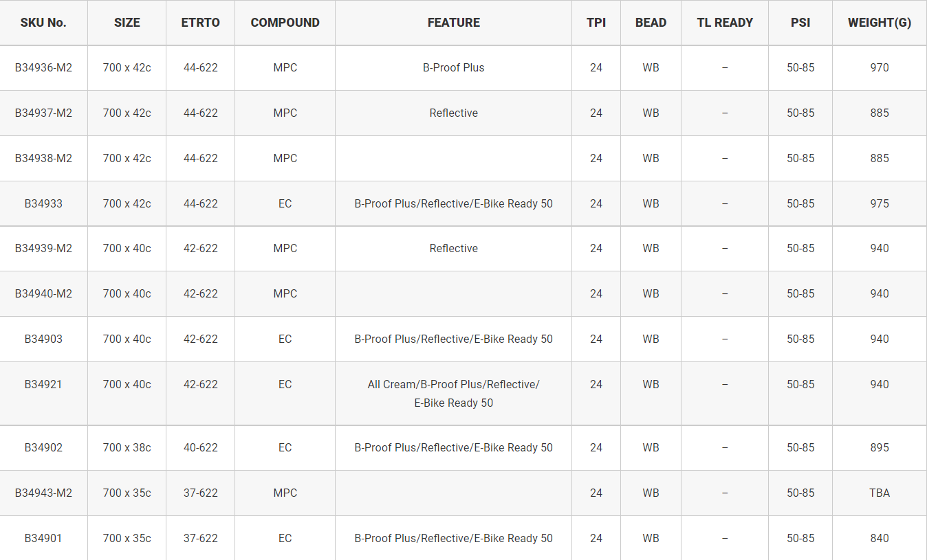Click the PSI column header
The height and width of the screenshot is (560, 927).
pos(800,22)
